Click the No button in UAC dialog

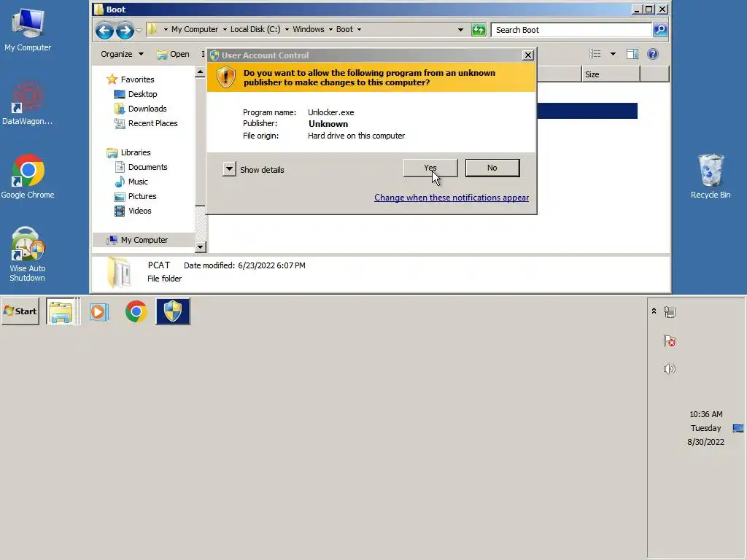[492, 168]
